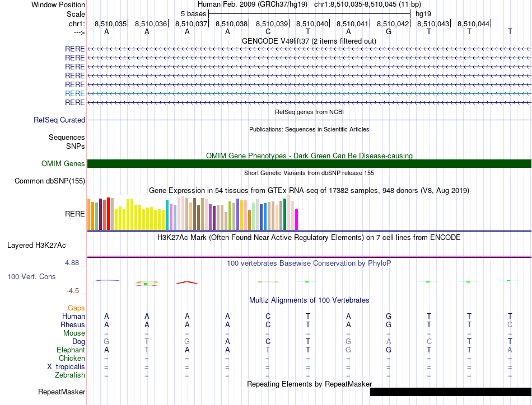Click the OMIM Gene Phenotypes title text
This screenshot has height=405, width=532.
(x=309, y=156)
